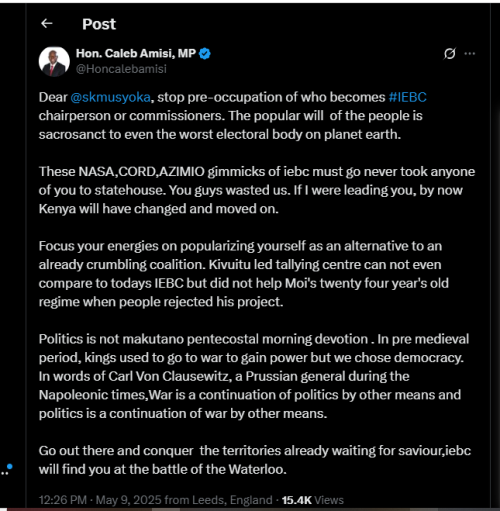
Task: Click the paragraph beginning 'These NASA,CORD,AZIMIO gimmicks'
Action: (x=257, y=190)
